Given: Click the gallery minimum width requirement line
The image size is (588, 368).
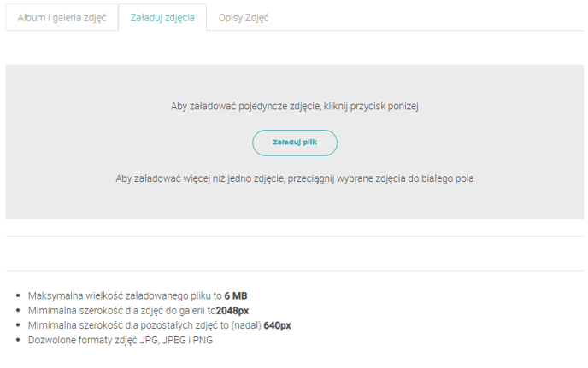Looking at the screenshot, I should [138, 310].
